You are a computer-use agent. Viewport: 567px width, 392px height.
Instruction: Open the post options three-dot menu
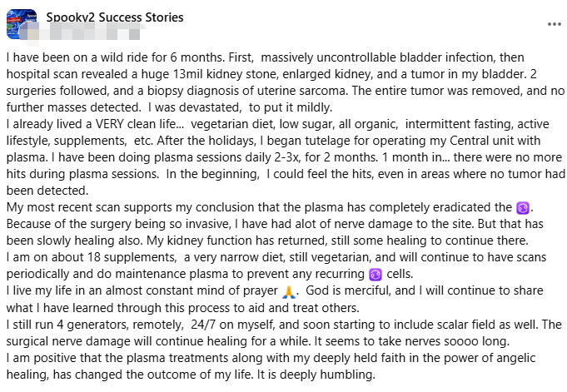pyautogui.click(x=554, y=24)
